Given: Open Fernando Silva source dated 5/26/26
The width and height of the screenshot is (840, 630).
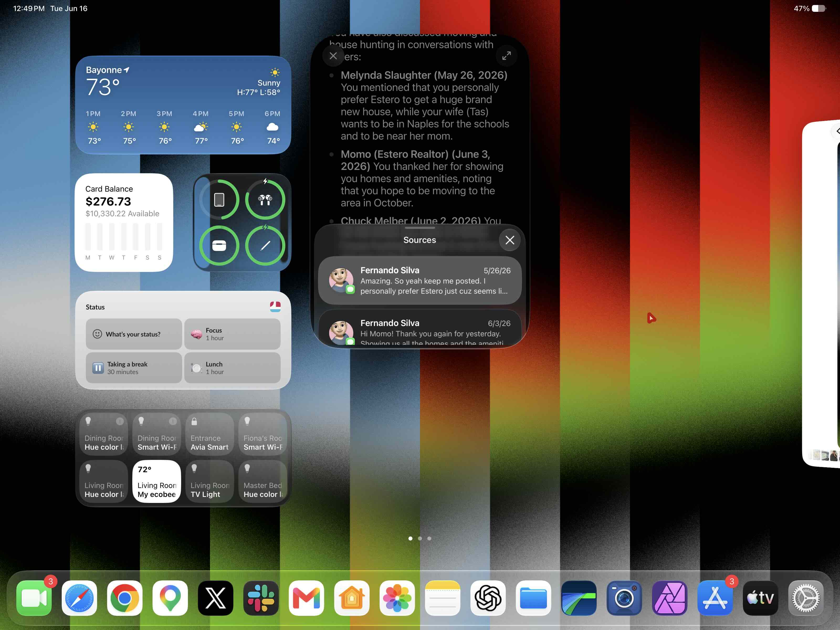Looking at the screenshot, I should [x=420, y=280].
